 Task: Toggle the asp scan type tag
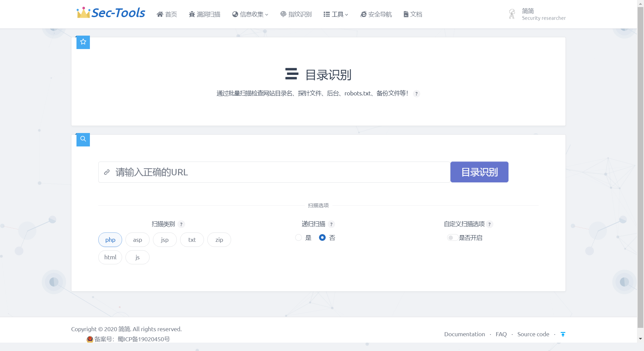point(138,240)
